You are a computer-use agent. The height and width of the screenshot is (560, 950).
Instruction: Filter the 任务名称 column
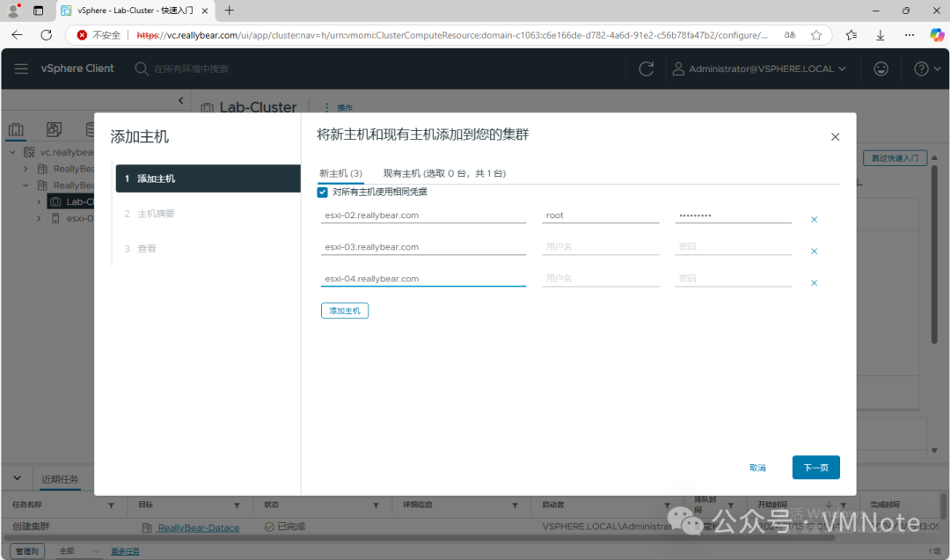click(x=111, y=505)
